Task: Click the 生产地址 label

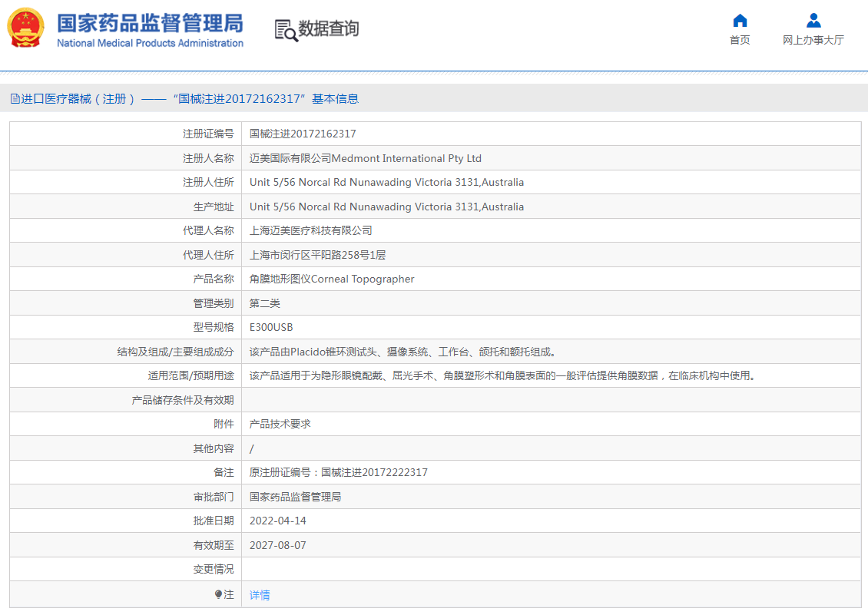Action: click(213, 207)
